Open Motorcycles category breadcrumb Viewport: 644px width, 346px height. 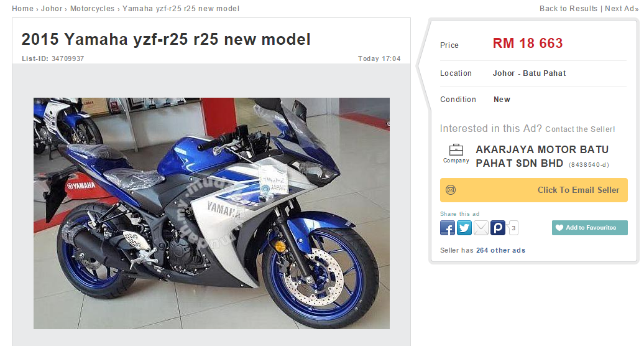[x=92, y=9]
